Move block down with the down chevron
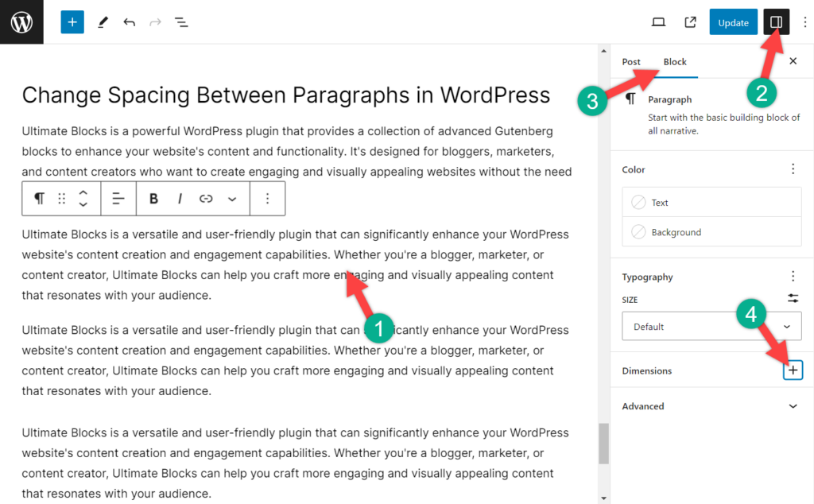The height and width of the screenshot is (504, 814). (x=83, y=204)
